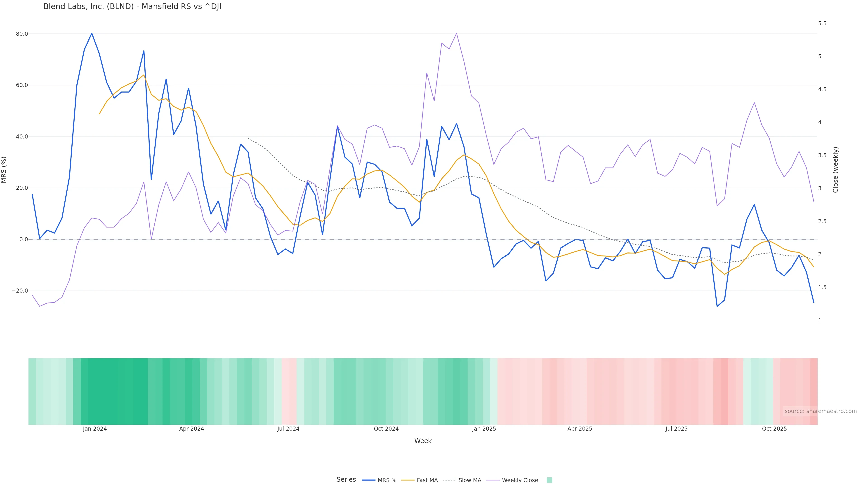The image size is (868, 488).
Task: Click the Week x-axis title
Action: click(x=423, y=441)
